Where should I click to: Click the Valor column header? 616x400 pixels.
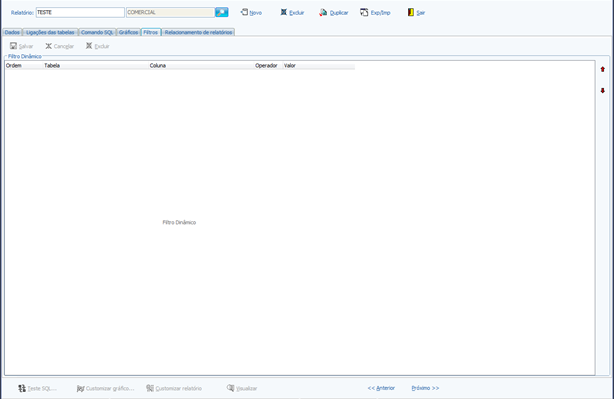click(319, 66)
